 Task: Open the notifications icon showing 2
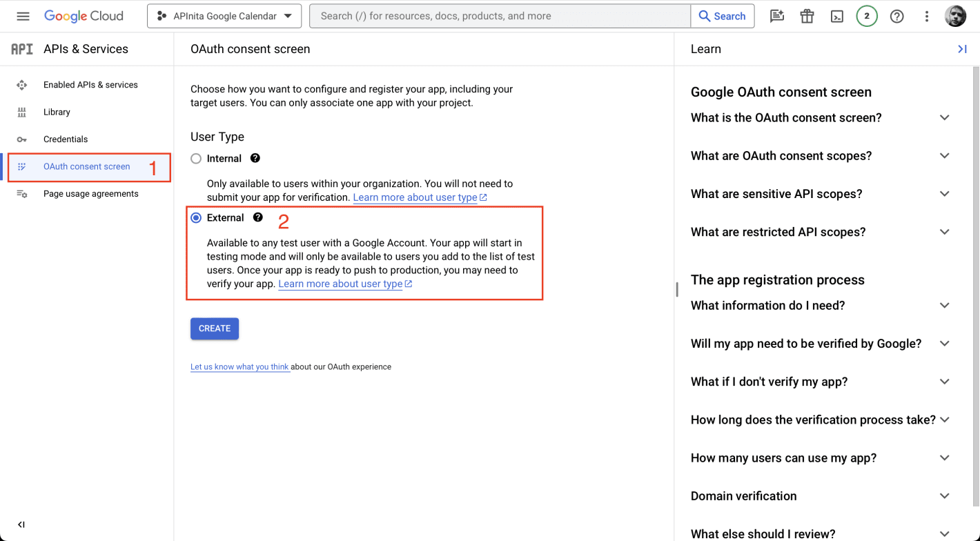(867, 15)
